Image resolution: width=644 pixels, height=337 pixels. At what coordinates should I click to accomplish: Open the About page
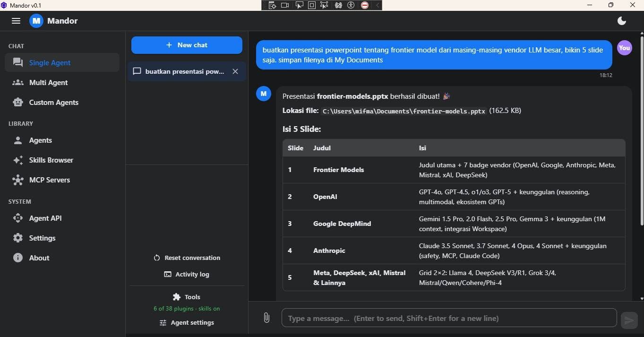pyautogui.click(x=62, y=258)
